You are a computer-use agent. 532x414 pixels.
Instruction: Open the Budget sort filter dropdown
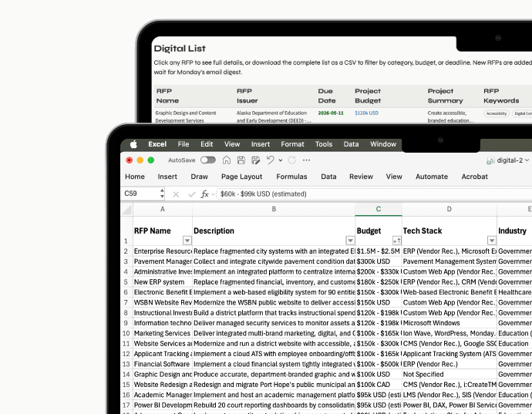pyautogui.click(x=397, y=241)
